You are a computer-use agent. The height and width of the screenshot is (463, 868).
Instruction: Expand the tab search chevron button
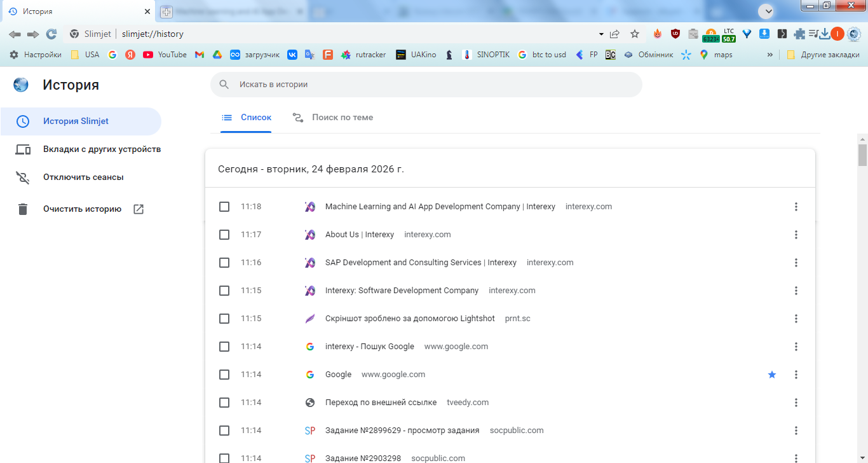coord(767,11)
